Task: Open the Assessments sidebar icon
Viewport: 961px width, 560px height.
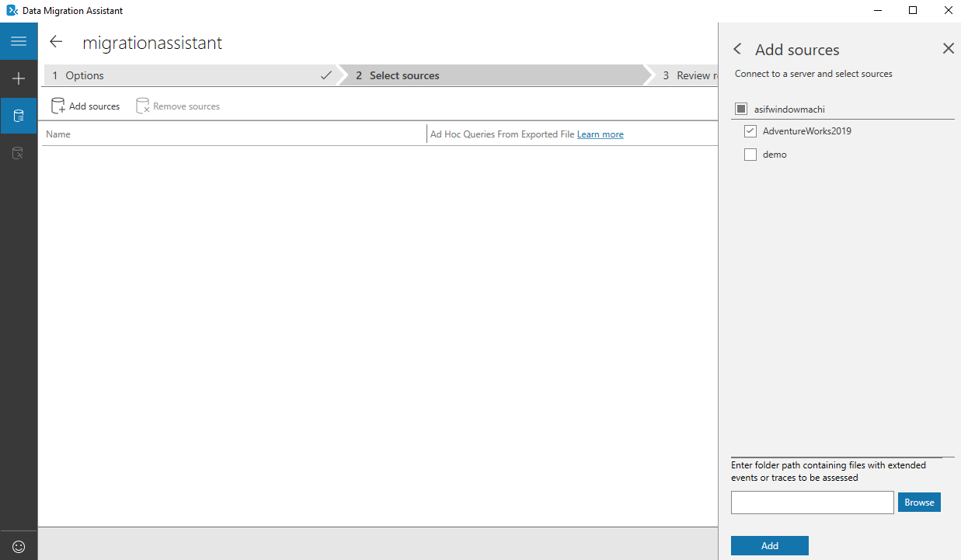Action: (x=19, y=116)
